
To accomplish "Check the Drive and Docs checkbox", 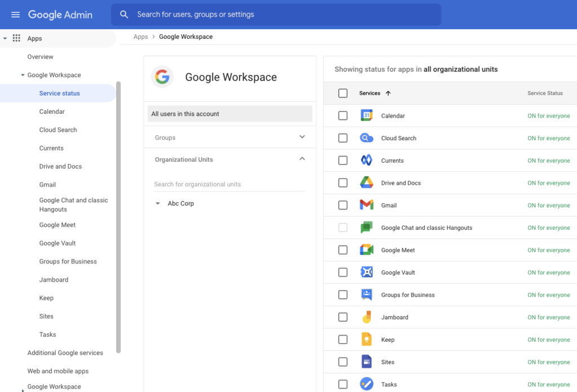I will tap(343, 182).
